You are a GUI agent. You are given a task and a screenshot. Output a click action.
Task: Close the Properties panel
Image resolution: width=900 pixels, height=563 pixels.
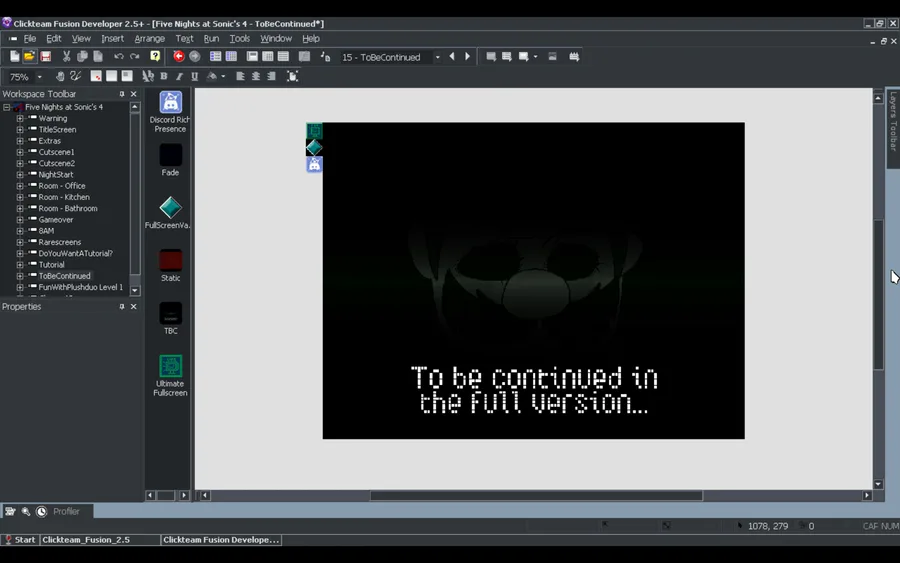tap(134, 307)
